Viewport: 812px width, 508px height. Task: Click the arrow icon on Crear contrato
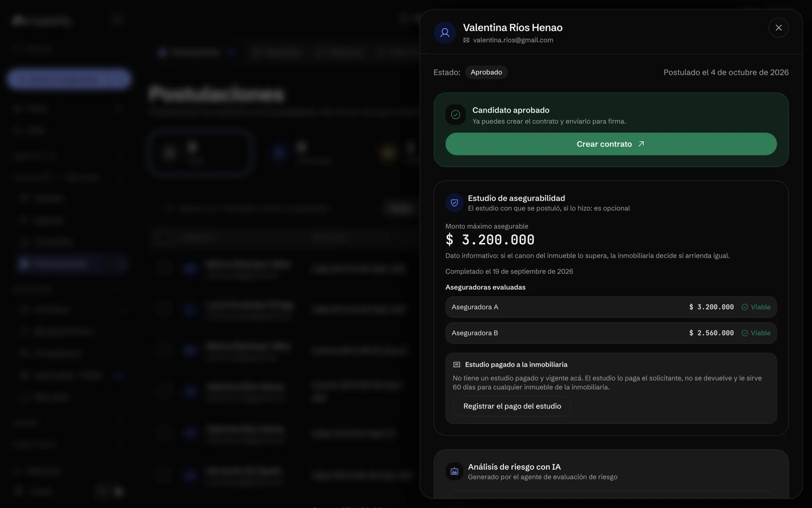pos(641,144)
